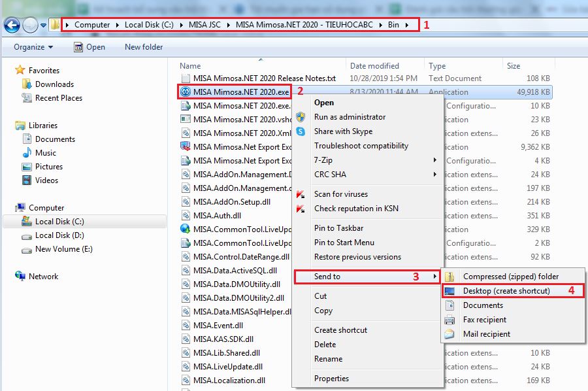588x391 pixels.
Task: Click the Run as administrator shield icon
Action: [x=301, y=117]
